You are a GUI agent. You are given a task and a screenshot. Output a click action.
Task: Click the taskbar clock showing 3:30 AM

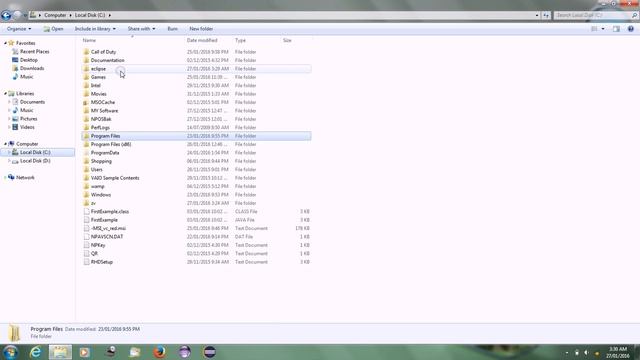[618, 353]
